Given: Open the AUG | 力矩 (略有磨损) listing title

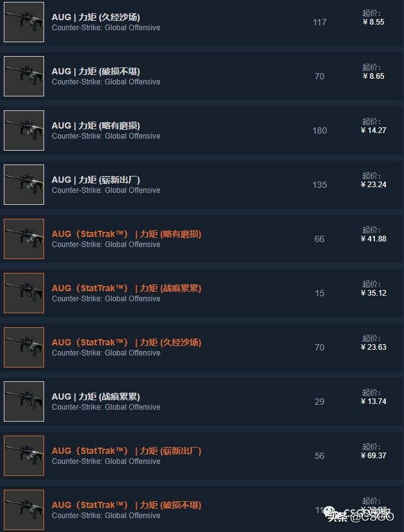Looking at the screenshot, I should click(96, 126).
